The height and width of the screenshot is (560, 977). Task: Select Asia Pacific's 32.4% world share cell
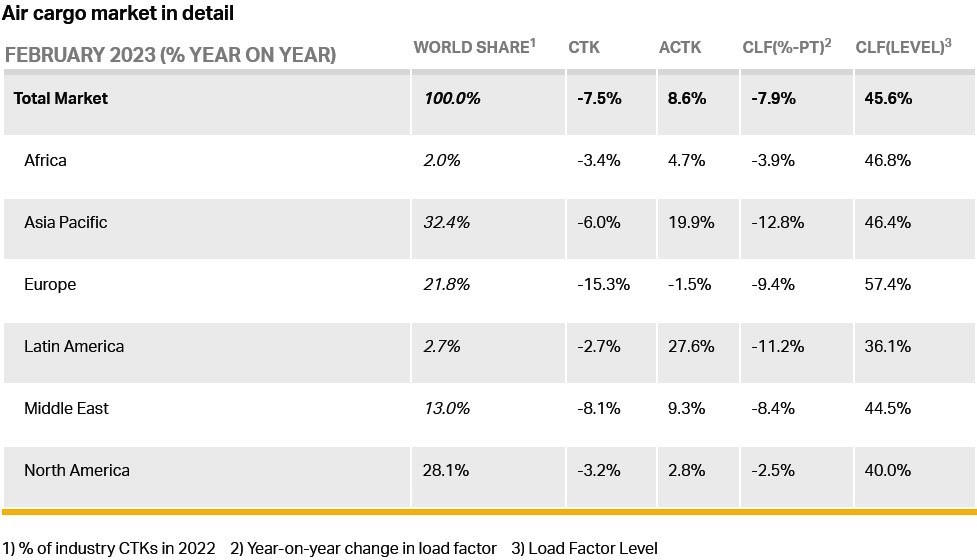point(447,222)
